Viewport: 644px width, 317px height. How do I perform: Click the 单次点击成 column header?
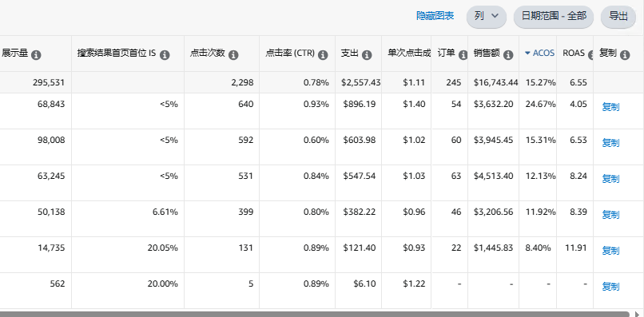[x=409, y=53]
